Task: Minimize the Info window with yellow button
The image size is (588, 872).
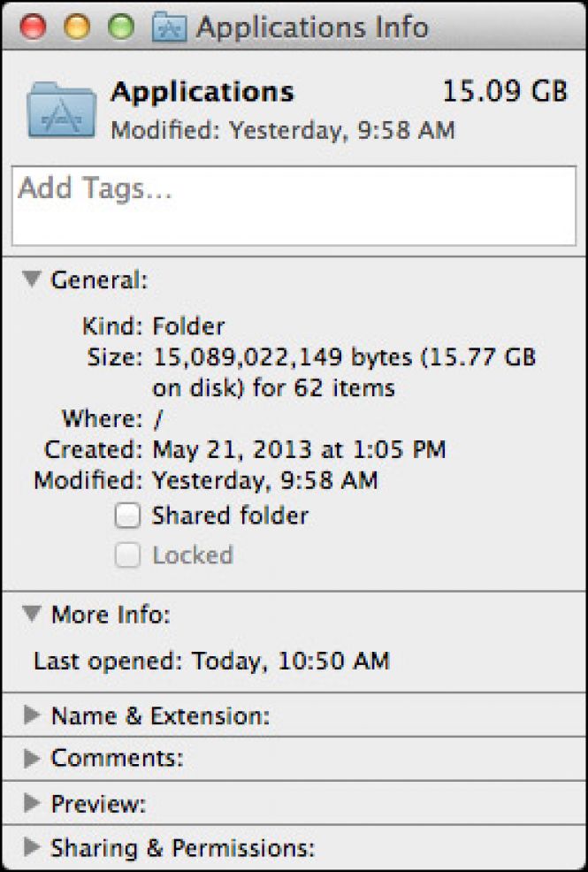Action: tap(77, 27)
